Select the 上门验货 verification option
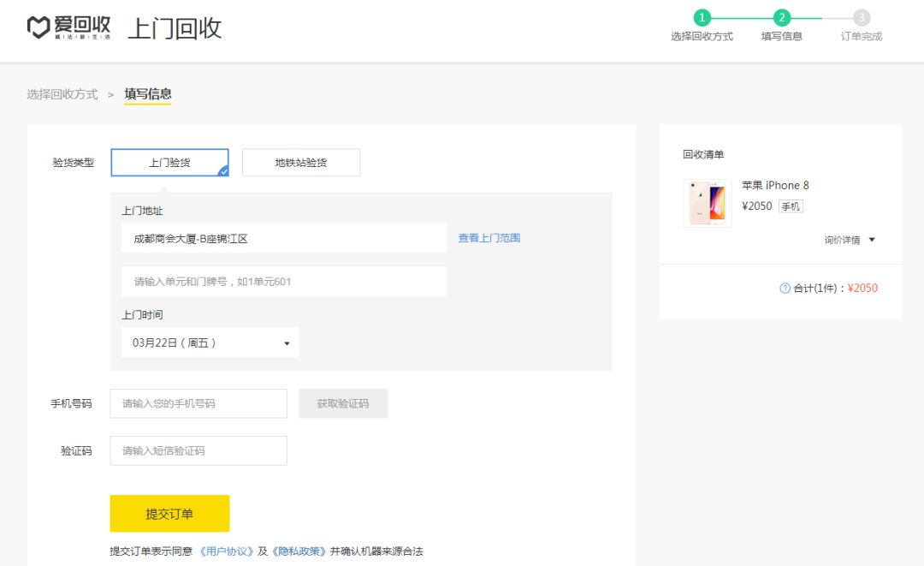 pos(169,162)
